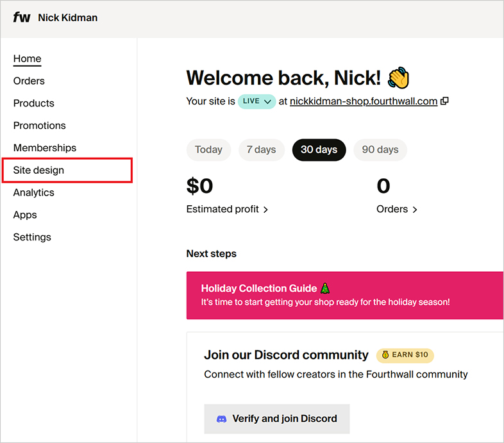The image size is (504, 443).
Task: Open Promotions in the sidebar
Action: tap(40, 126)
